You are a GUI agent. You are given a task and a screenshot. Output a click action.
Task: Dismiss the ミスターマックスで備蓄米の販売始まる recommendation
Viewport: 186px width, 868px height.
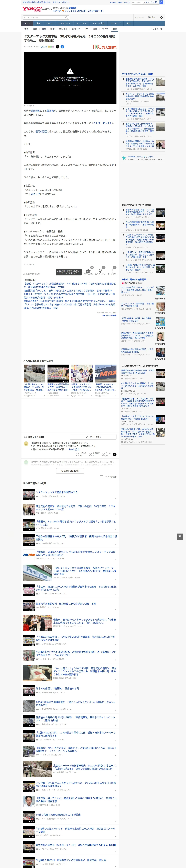point(115,499)
